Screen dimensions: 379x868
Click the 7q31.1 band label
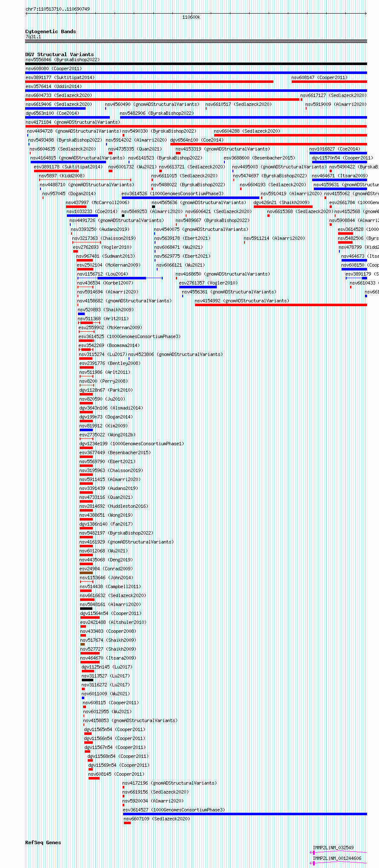pyautogui.click(x=33, y=37)
